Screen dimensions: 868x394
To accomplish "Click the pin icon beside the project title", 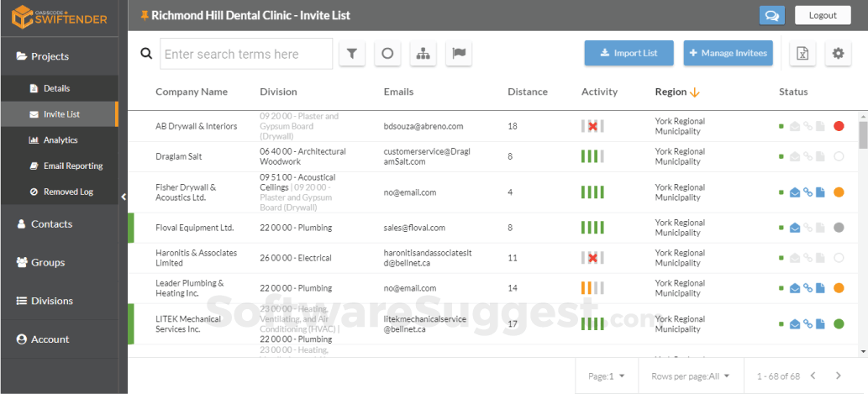I will 145,15.
